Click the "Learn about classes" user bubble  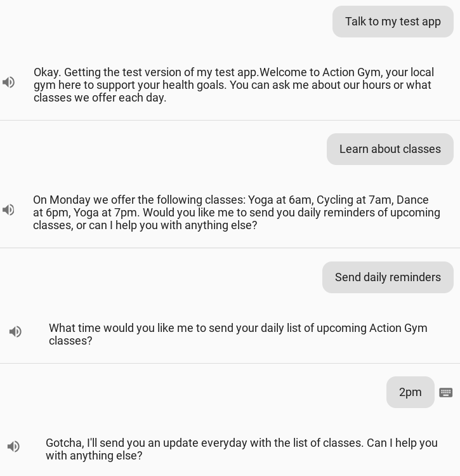390,149
